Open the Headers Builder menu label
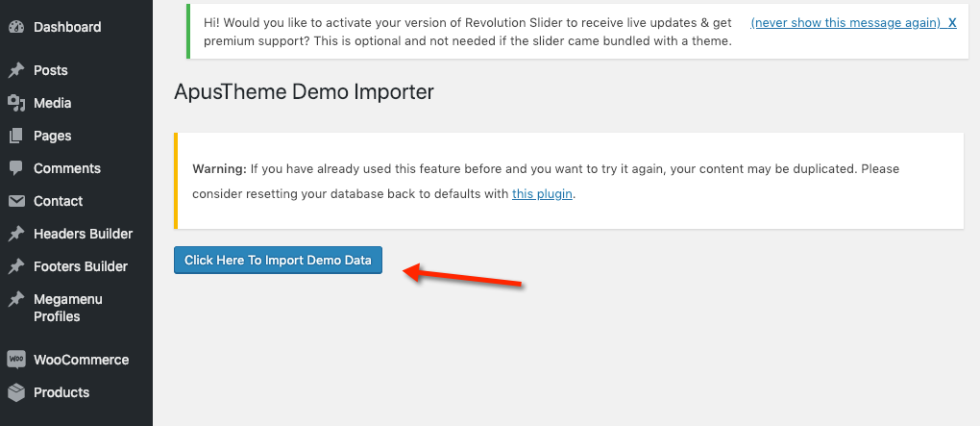 (x=83, y=234)
